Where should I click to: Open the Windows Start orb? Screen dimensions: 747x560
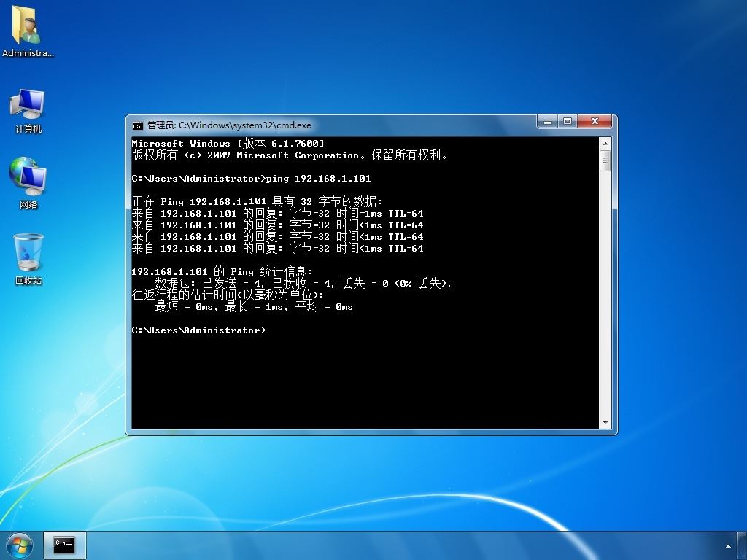20,545
